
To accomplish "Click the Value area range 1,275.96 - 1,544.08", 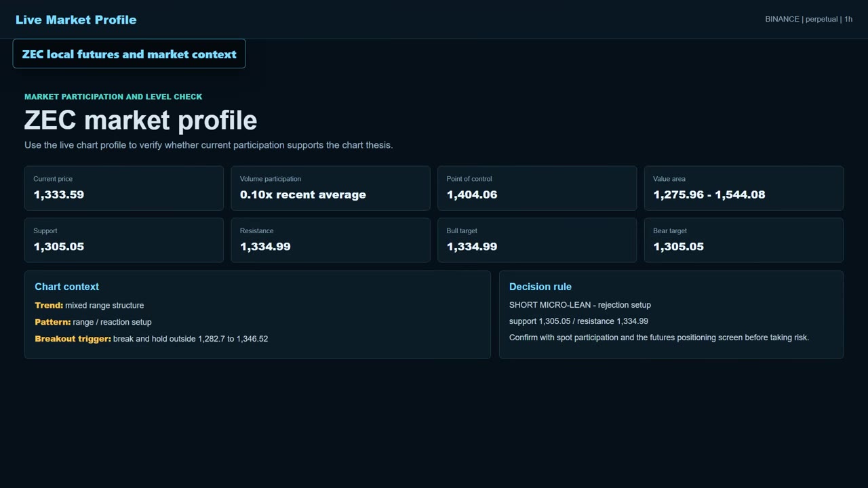I will click(x=709, y=195).
